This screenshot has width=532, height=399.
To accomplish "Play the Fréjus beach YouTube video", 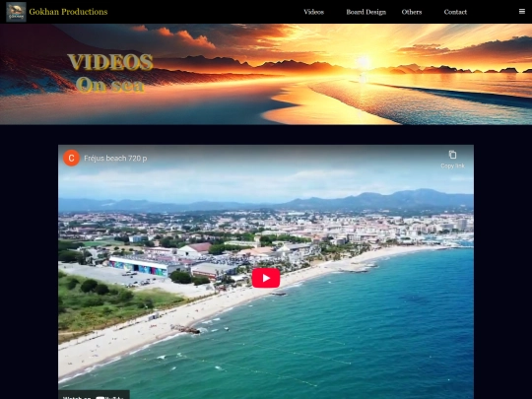I will coord(266,278).
